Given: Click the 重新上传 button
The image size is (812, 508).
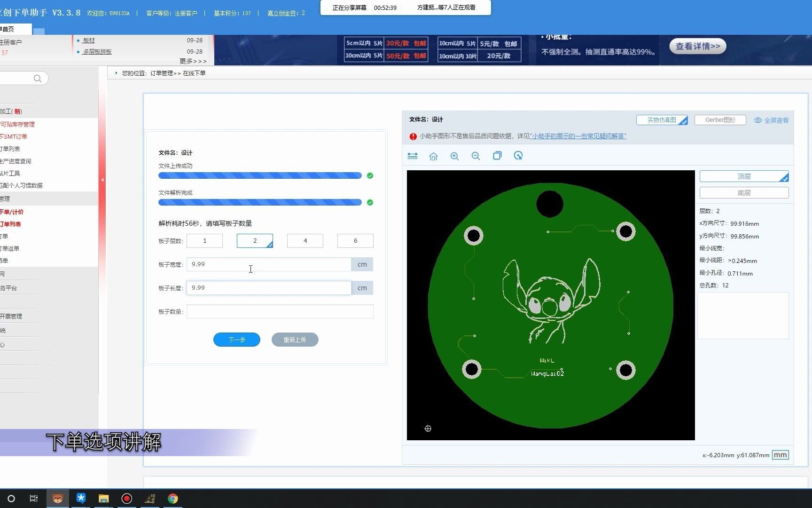Looking at the screenshot, I should point(295,340).
